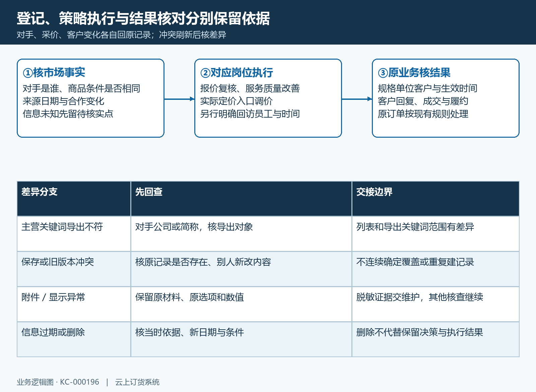Screen dimensions: 536x392
Task: Select the cell 附件 / 显示异常
Action: coord(74,304)
